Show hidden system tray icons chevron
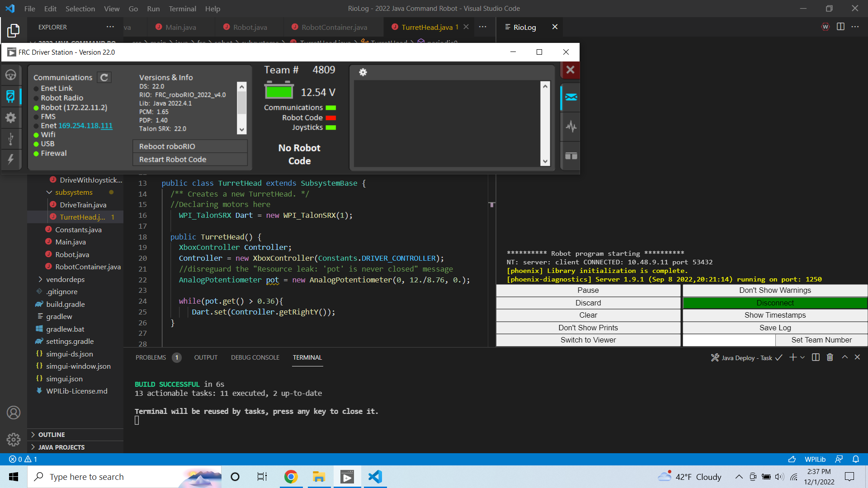Image resolution: width=868 pixels, height=488 pixels. pos(739,477)
